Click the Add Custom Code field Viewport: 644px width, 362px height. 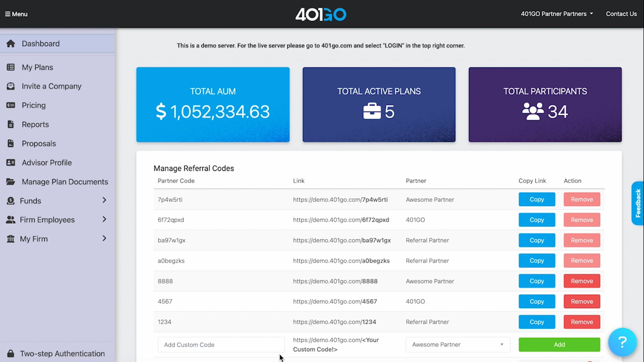pos(221,345)
